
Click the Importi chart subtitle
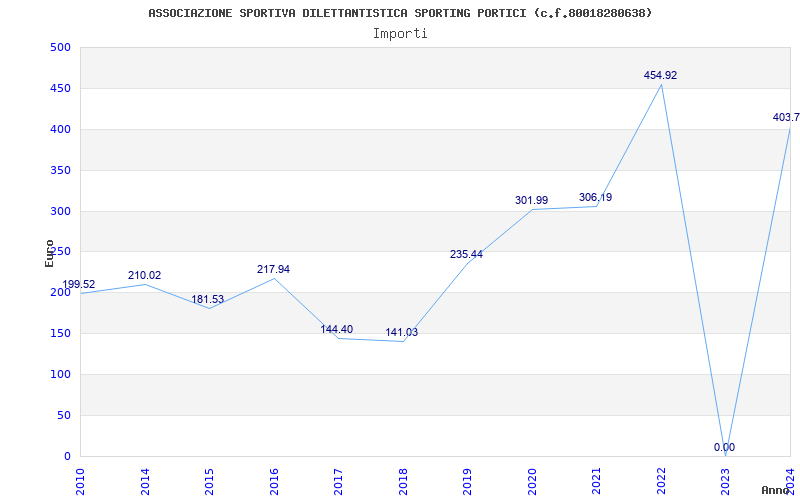400,34
